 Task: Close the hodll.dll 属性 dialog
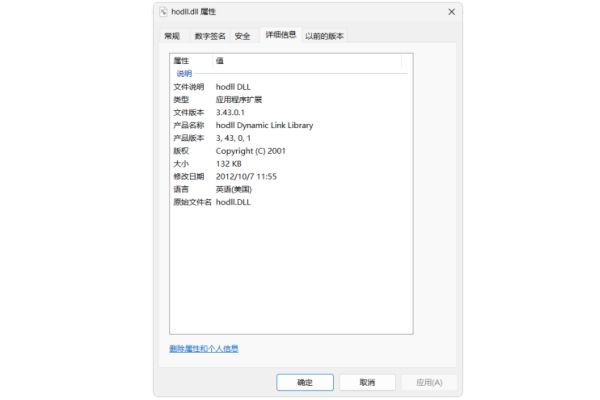pos(451,11)
